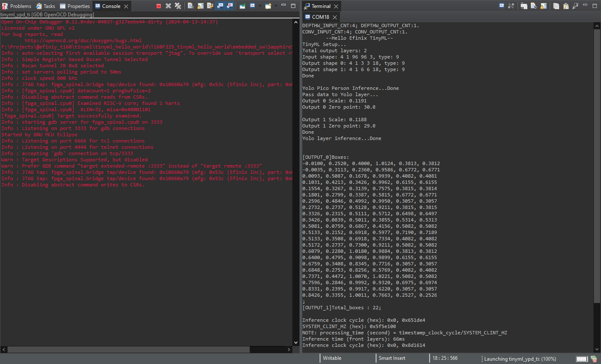Switch to the Tasks tab
This screenshot has width=601, height=364.
pos(46,6)
